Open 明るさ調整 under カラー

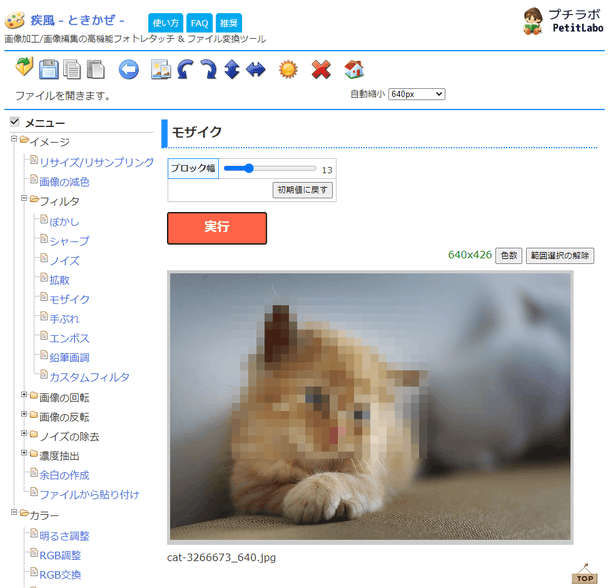(x=64, y=536)
